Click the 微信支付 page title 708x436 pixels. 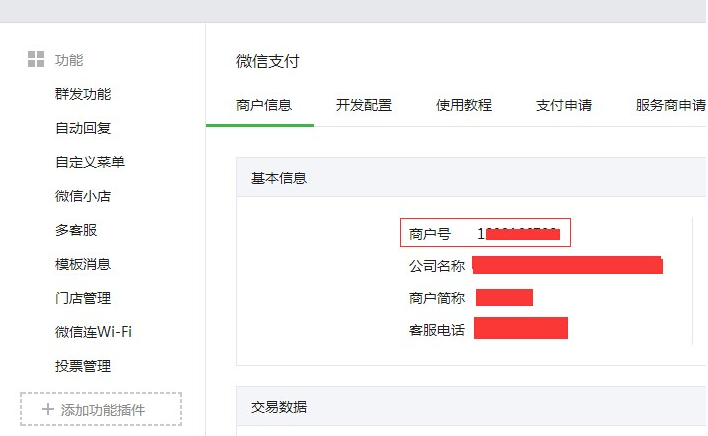268,61
